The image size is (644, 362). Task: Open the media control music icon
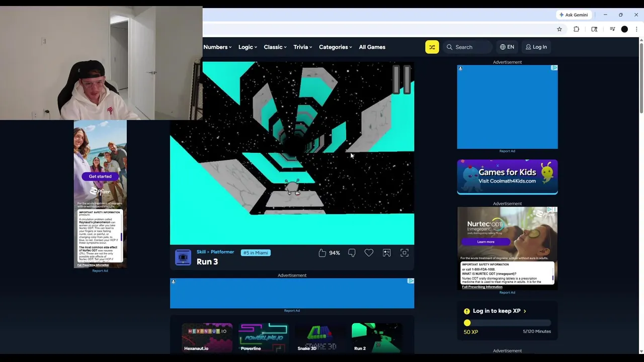612,29
